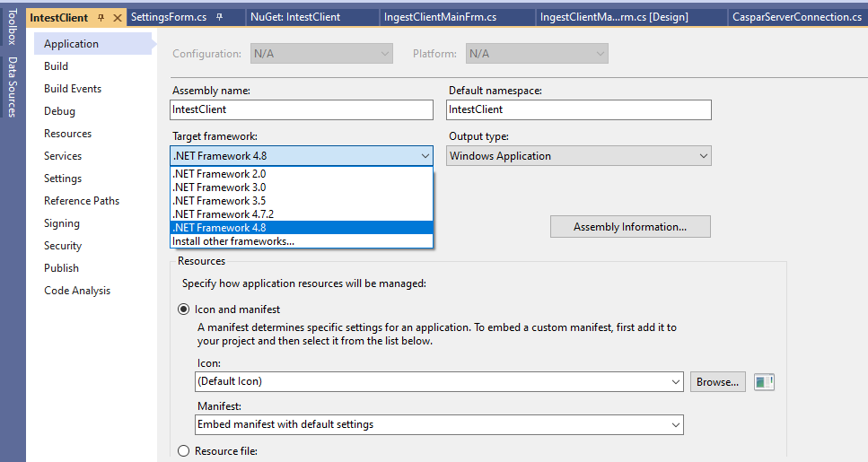The image size is (868, 462).
Task: Open the Data Sources side panel
Action: pos(13,87)
